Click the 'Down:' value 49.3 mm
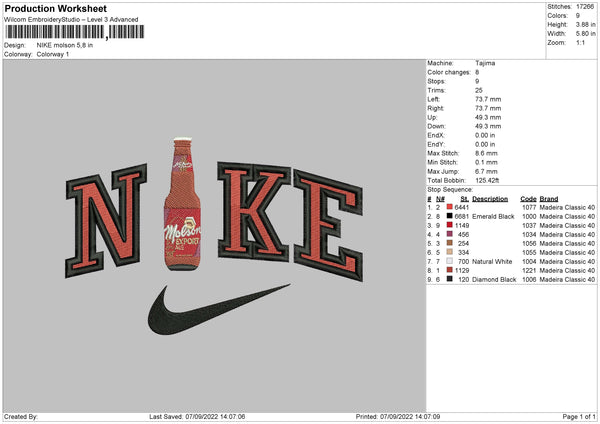The height and width of the screenshot is (424, 600). (x=488, y=126)
